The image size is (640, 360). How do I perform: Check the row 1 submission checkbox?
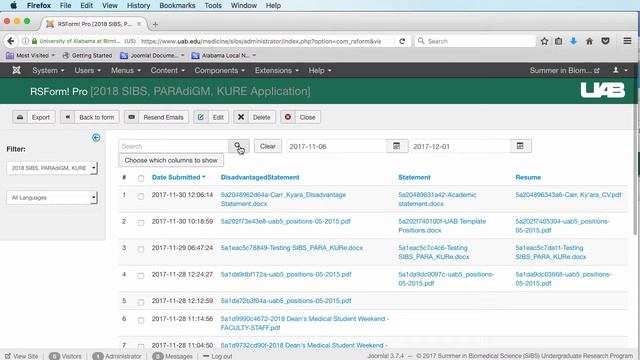(x=141, y=196)
